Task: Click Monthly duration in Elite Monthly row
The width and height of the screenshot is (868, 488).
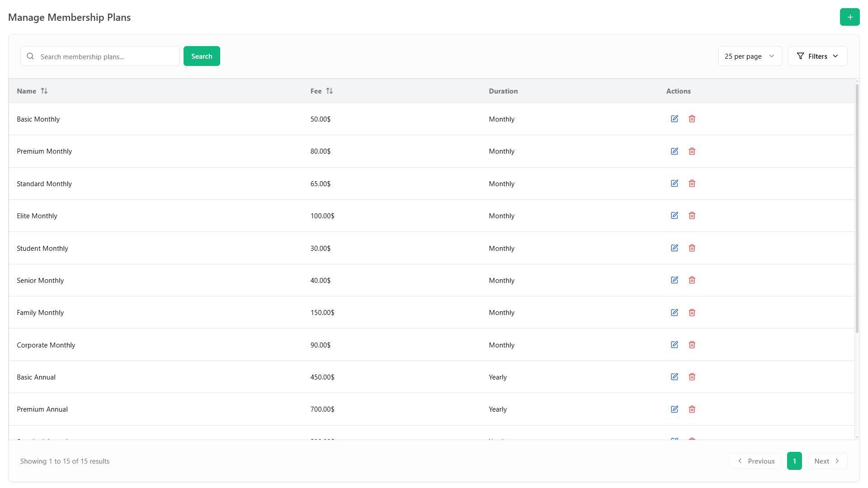Action: (502, 216)
